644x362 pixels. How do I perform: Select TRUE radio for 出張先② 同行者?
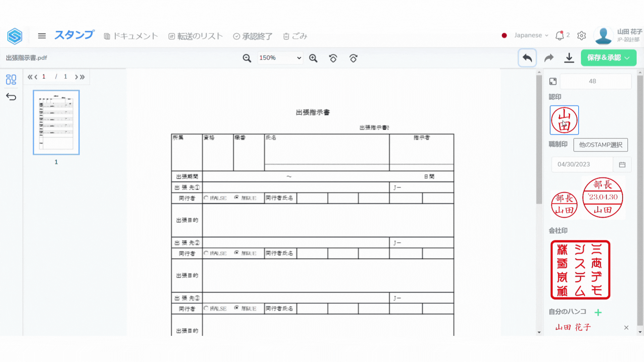point(236,253)
